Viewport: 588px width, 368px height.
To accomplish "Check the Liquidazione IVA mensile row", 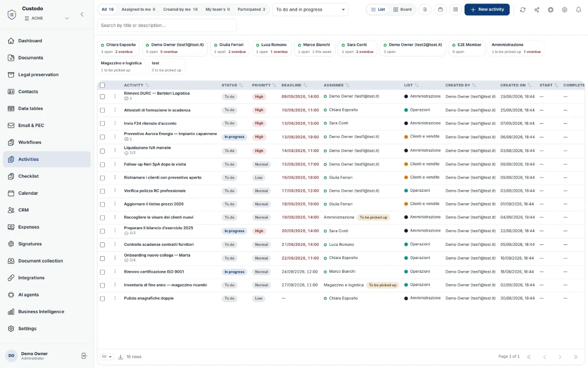I will pos(102,151).
